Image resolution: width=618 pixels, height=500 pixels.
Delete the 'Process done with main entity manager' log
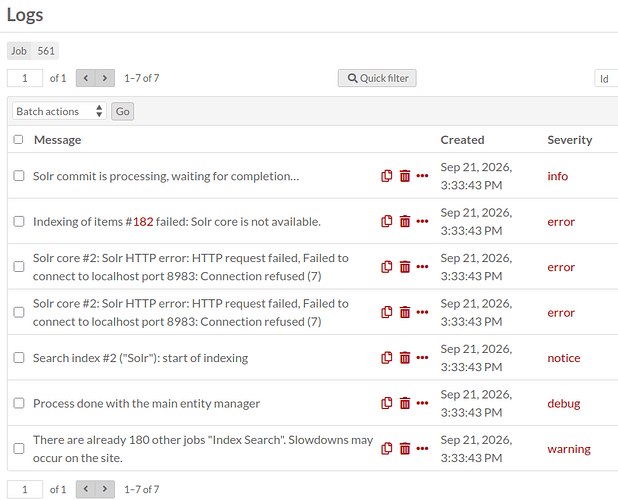(x=405, y=403)
